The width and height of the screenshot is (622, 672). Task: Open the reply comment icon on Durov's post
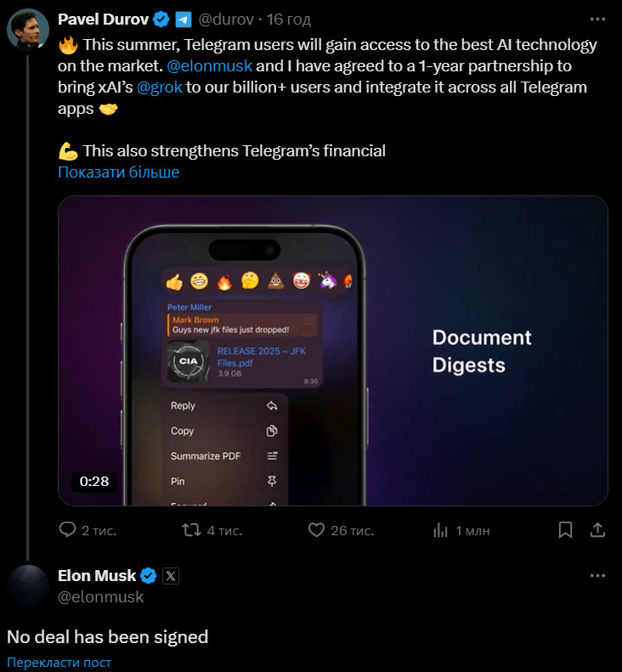67,530
